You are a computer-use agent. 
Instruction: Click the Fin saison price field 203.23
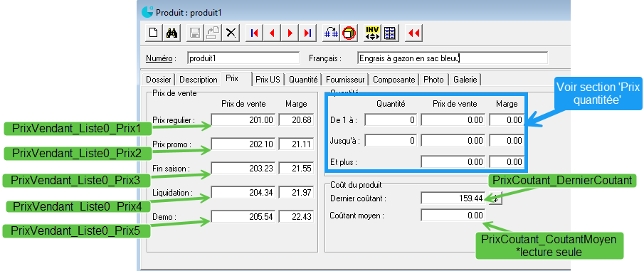coord(243,169)
